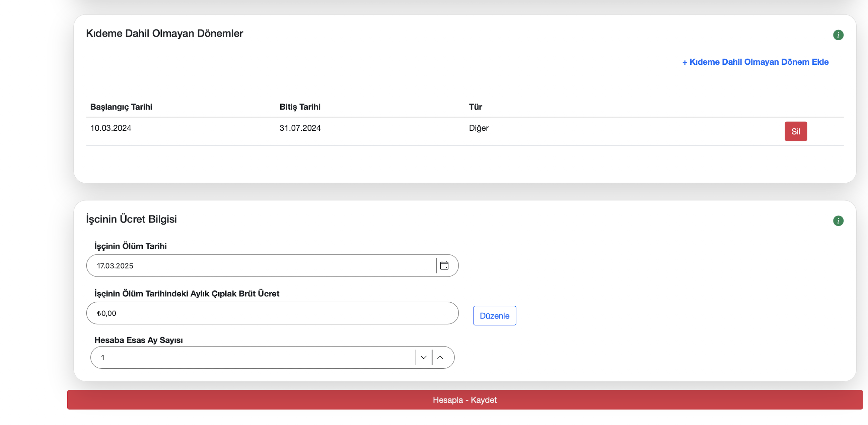Image resolution: width=868 pixels, height=425 pixels.
Task: Decrease Hesaba Esas Ay Sayısı with down chevron
Action: click(424, 358)
